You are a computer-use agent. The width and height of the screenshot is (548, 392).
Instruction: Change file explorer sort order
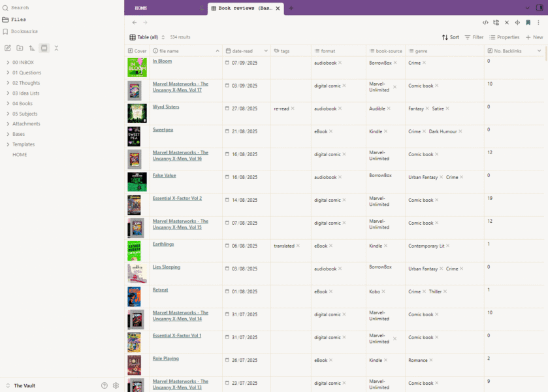[x=32, y=48]
